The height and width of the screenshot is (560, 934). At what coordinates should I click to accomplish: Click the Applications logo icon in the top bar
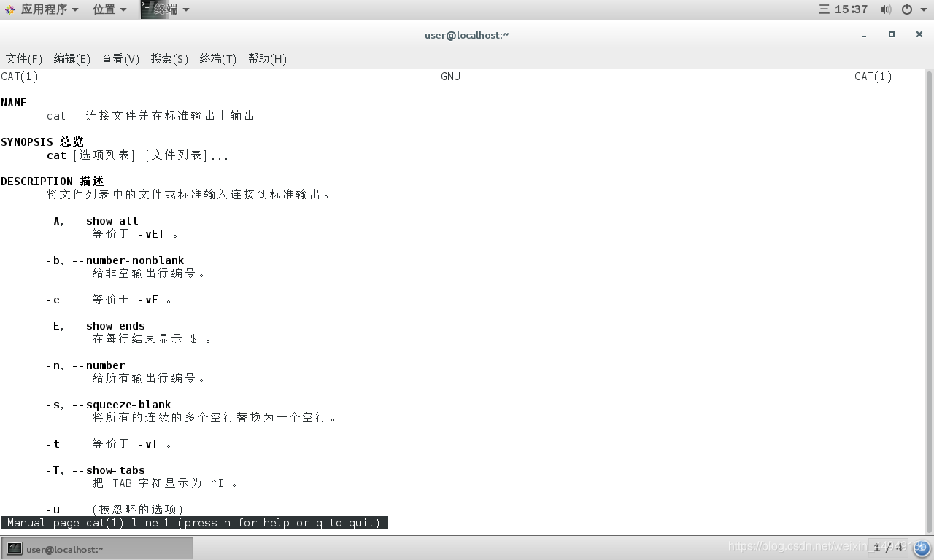point(9,9)
